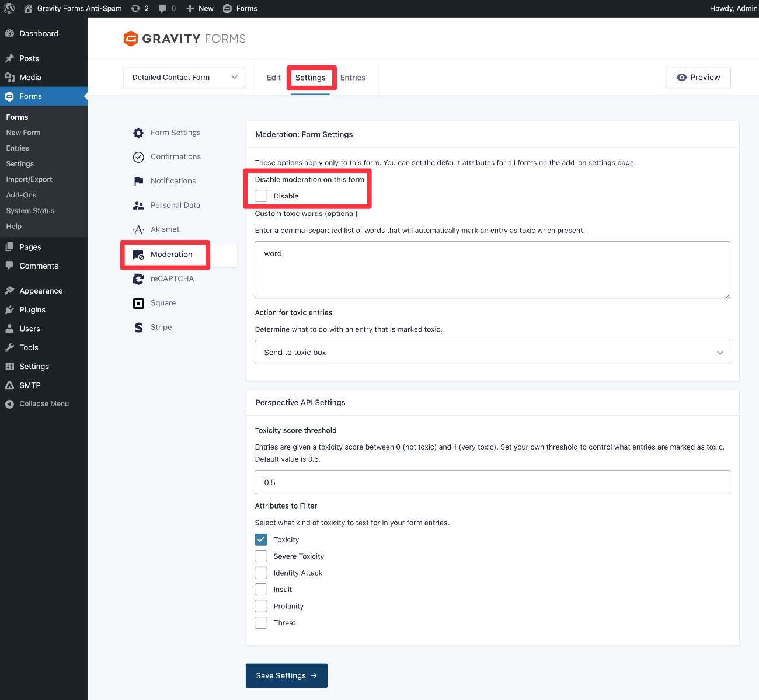Open Personal Data settings via people icon

138,205
